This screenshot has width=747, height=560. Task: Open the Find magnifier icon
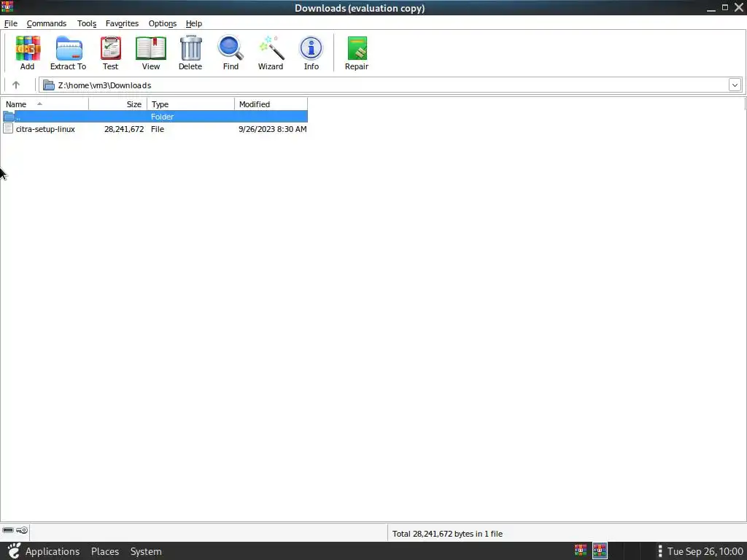tap(231, 49)
